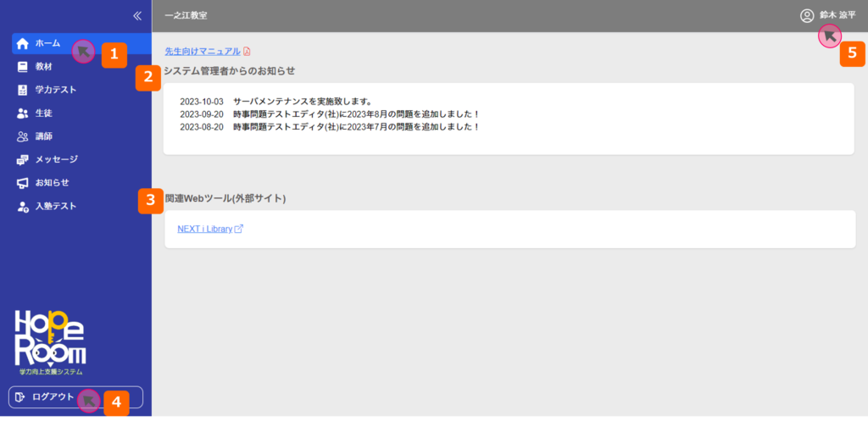Go to the お知らせ menu item
Viewport: 868px width, 421px height.
click(52, 183)
